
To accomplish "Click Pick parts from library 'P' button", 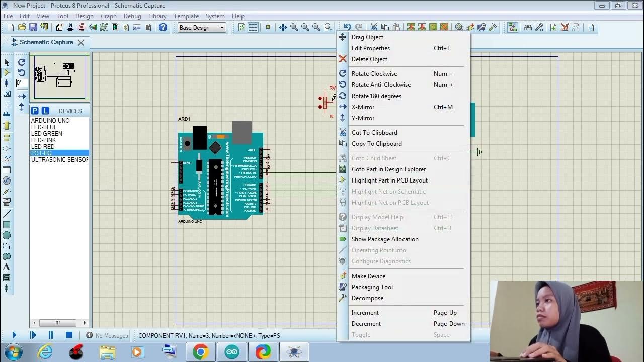I will pos(35,111).
